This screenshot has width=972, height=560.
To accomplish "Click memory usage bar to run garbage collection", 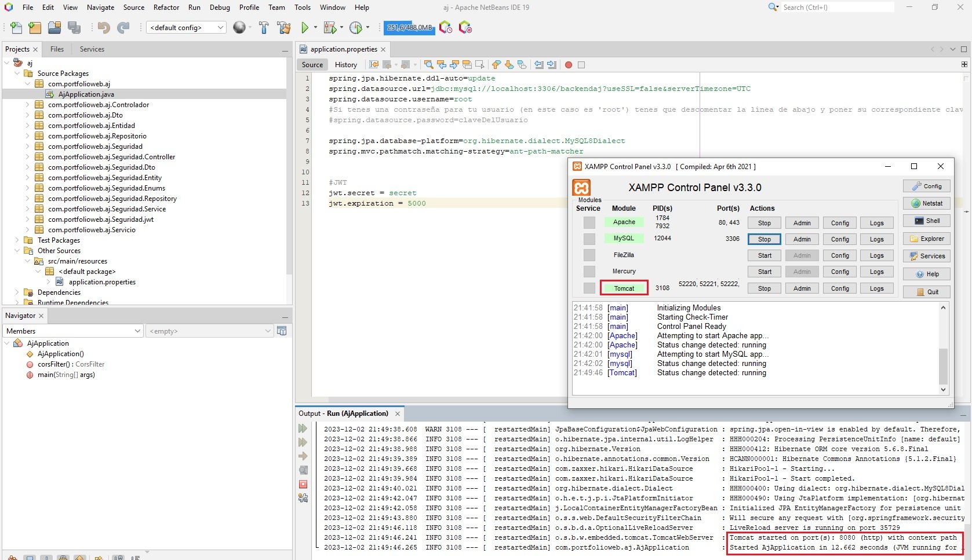I will (409, 27).
